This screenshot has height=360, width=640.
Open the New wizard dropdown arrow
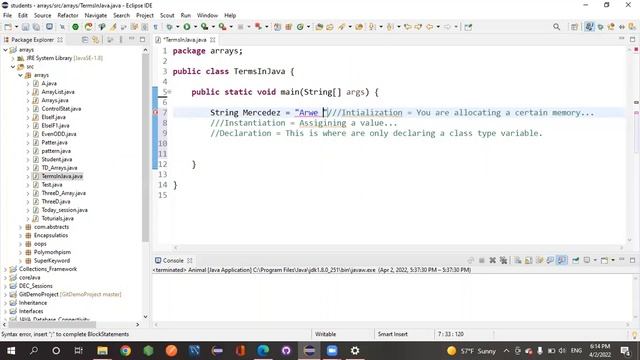[16, 27]
